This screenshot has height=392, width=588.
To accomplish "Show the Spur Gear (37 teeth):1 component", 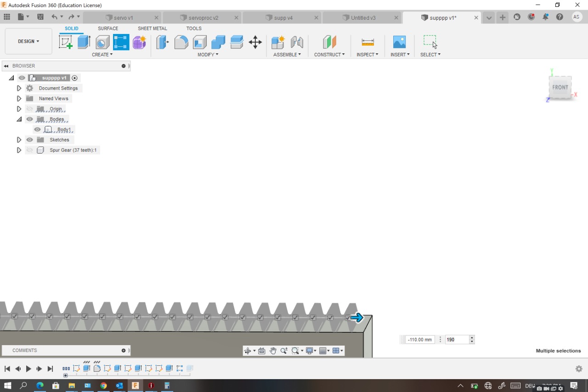I will click(29, 150).
